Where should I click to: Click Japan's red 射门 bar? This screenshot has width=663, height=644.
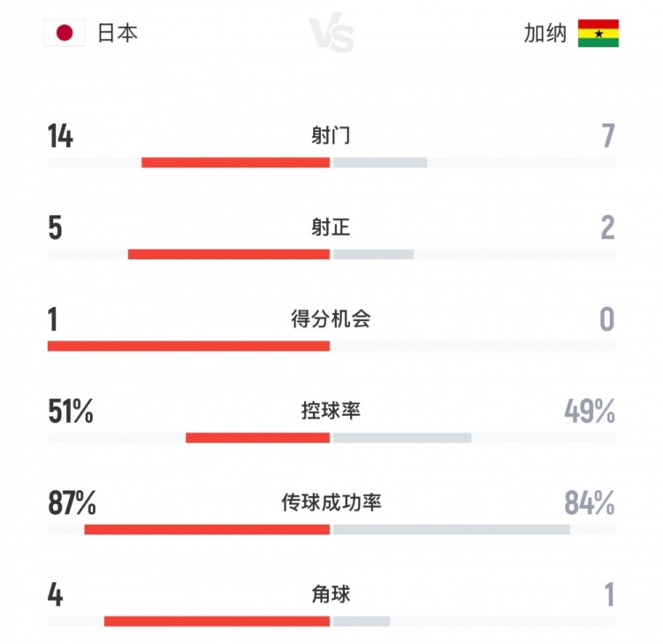pos(235,163)
